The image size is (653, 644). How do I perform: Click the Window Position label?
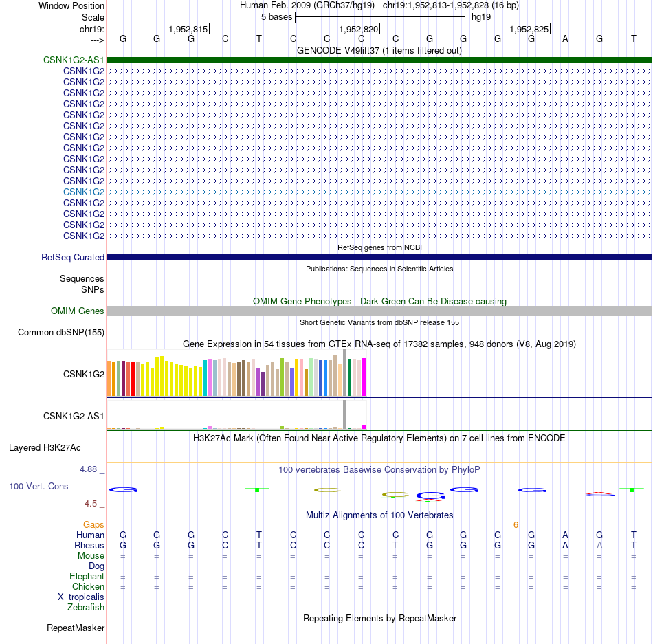71,5
